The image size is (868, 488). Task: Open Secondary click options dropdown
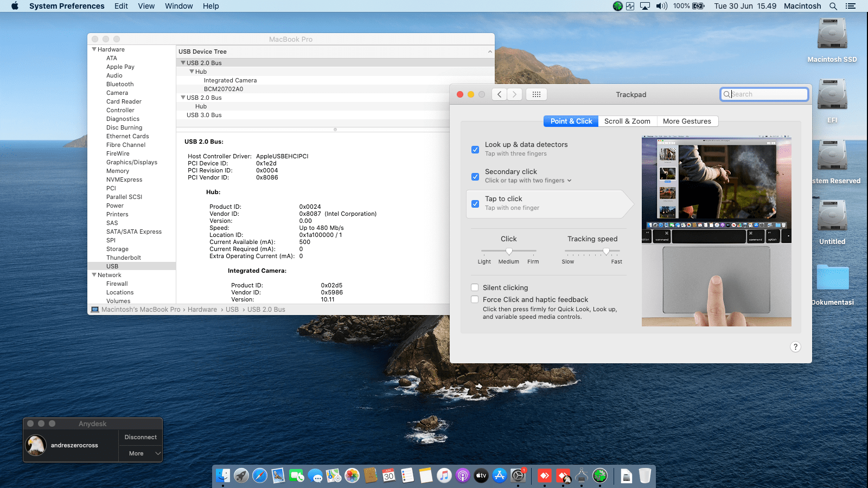(x=569, y=181)
